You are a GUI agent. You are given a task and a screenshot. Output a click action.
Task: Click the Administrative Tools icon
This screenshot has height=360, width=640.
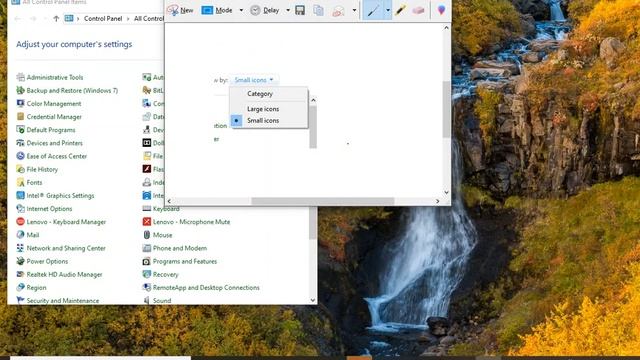click(20, 77)
